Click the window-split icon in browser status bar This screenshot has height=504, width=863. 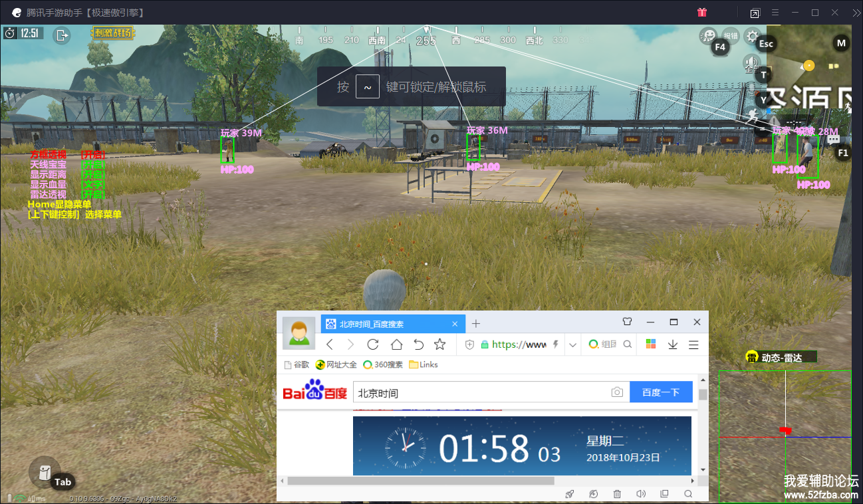coord(664,494)
